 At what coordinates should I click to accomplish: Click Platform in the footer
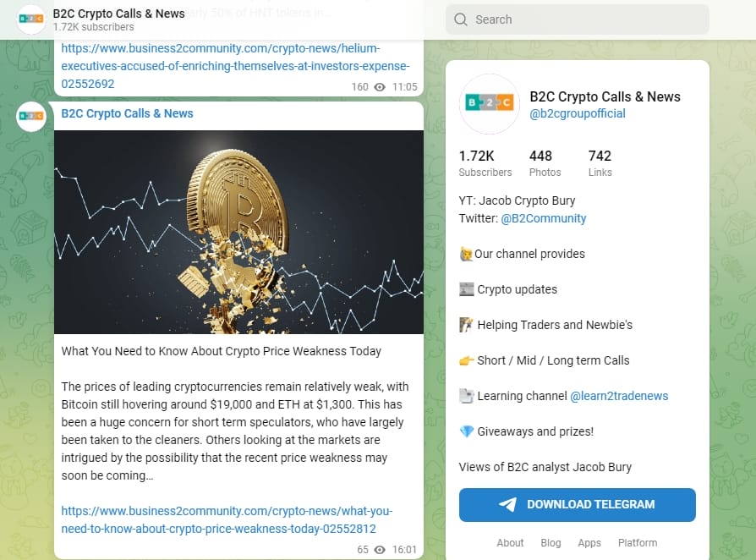638,543
